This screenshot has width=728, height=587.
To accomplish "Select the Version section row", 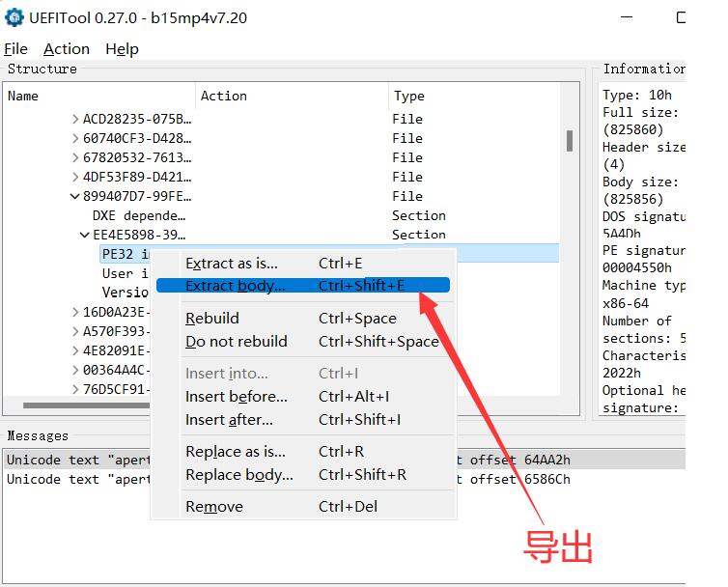I will (125, 293).
